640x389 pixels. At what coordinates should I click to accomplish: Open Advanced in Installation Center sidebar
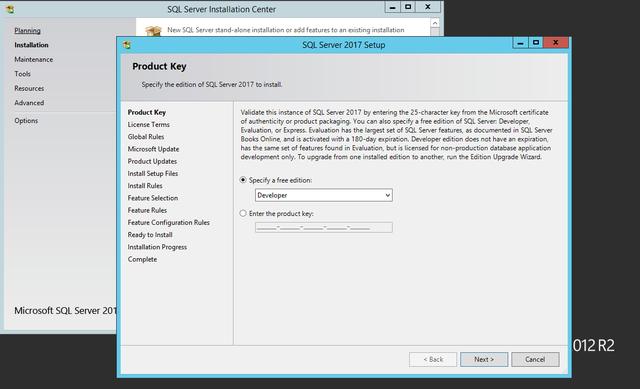click(x=29, y=103)
